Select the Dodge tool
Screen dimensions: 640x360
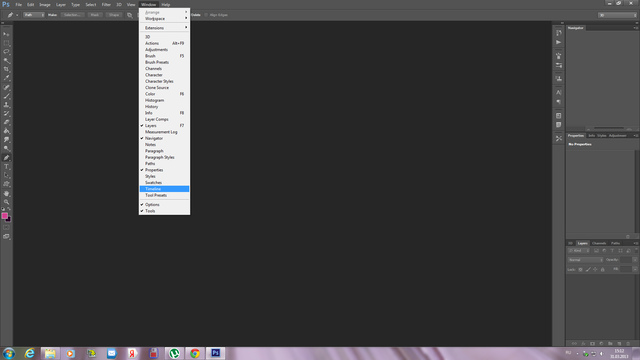point(6,148)
